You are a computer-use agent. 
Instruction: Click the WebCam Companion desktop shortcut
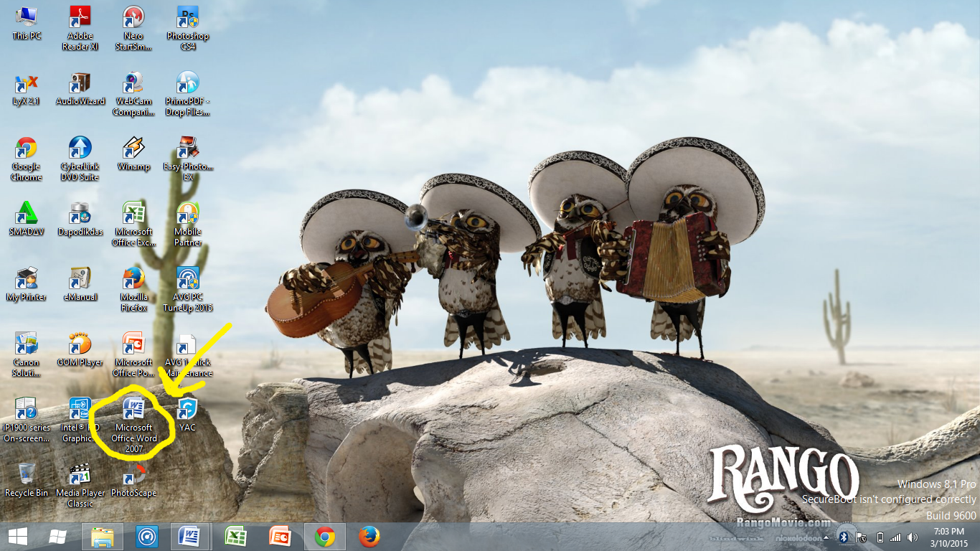coord(133,93)
